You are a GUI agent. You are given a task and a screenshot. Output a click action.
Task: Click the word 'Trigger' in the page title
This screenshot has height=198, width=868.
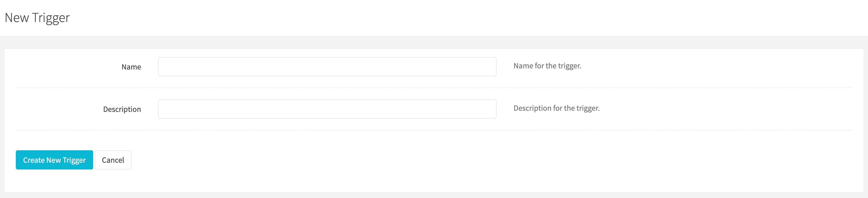51,18
